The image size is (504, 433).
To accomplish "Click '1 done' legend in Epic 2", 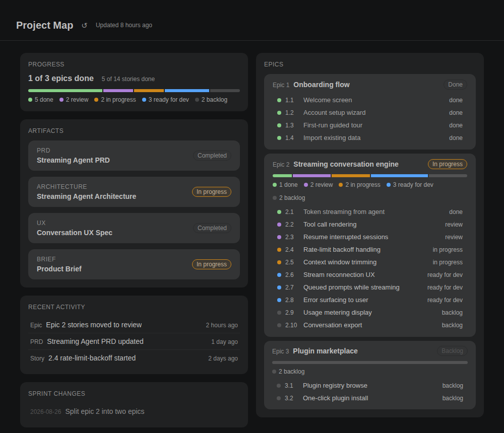I will tap(285, 185).
